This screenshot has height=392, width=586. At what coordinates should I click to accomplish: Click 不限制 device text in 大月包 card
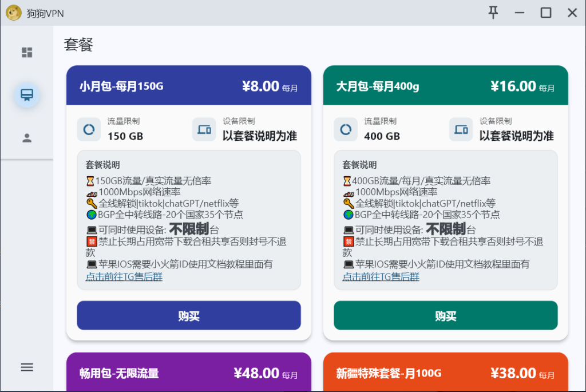[x=445, y=229]
